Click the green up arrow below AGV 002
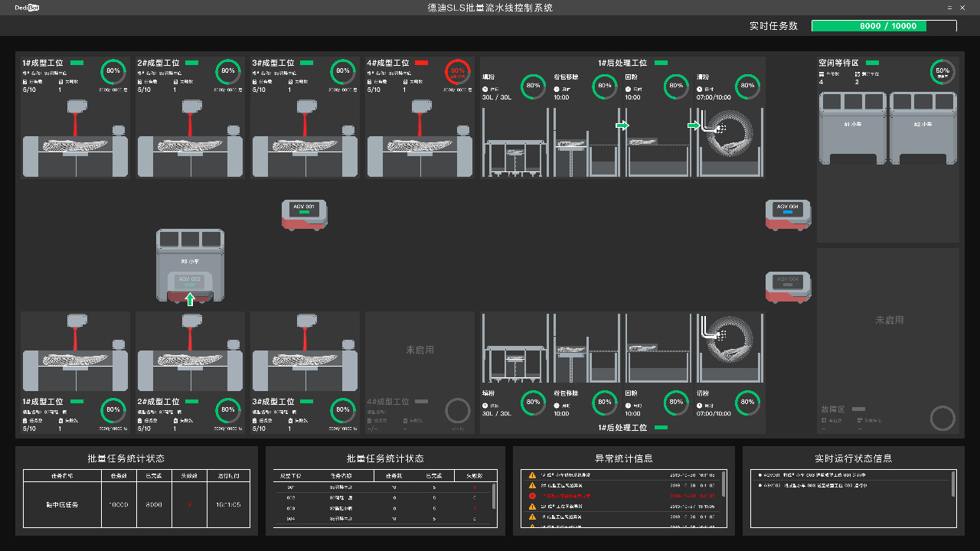 190,299
